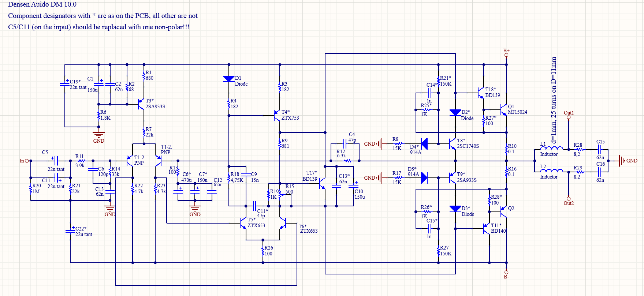Viewport: 644px width, 296px height.
Task: Click the B+ supply terminal circle
Action: tap(506, 55)
